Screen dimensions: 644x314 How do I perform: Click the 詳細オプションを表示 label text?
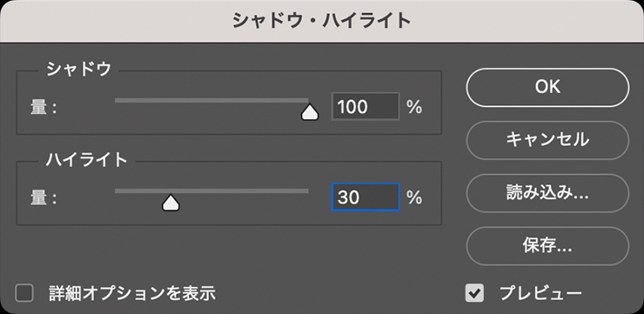tap(132, 293)
